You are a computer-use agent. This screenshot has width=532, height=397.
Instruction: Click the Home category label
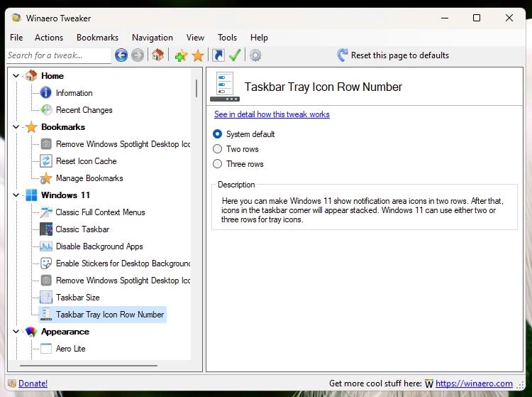pyautogui.click(x=52, y=76)
